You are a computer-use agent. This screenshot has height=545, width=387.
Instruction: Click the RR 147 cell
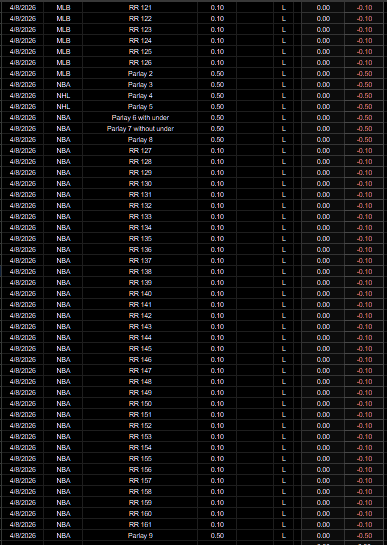tap(140, 371)
